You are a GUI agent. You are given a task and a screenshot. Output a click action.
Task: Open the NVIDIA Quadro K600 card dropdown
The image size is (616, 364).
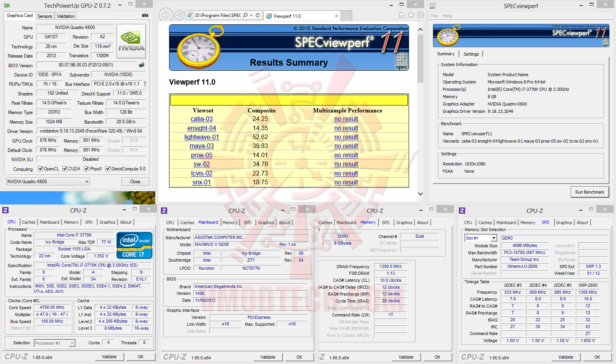click(48, 182)
